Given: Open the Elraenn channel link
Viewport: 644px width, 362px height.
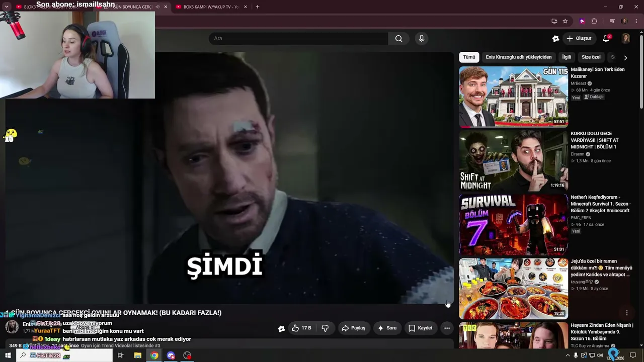Looking at the screenshot, I should (578, 154).
